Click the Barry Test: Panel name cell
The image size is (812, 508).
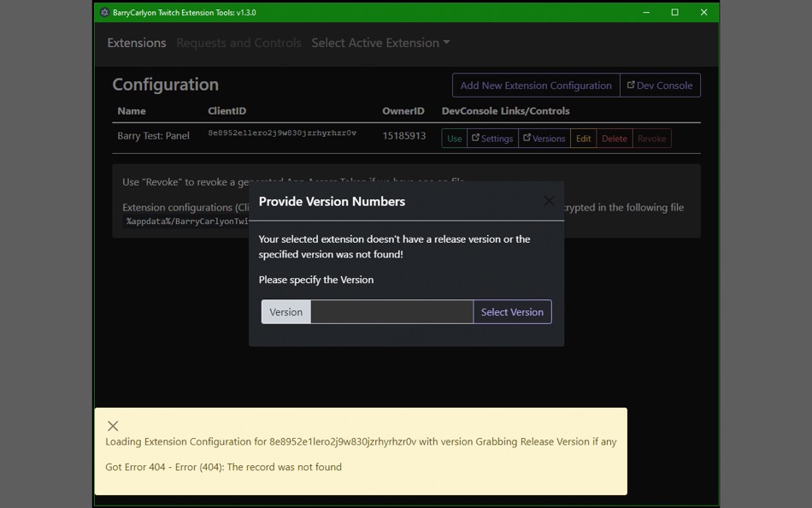click(153, 136)
